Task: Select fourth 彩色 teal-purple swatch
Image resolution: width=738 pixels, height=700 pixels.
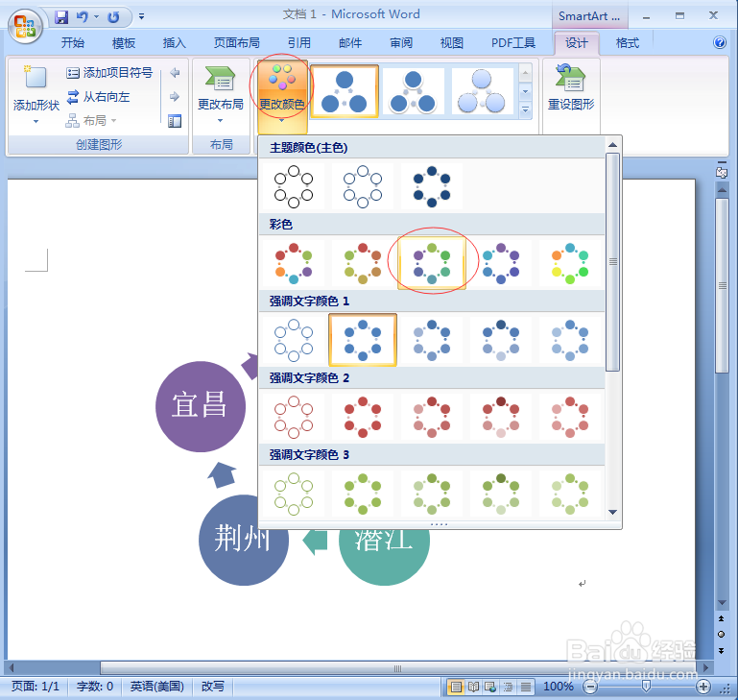Action: click(x=501, y=263)
